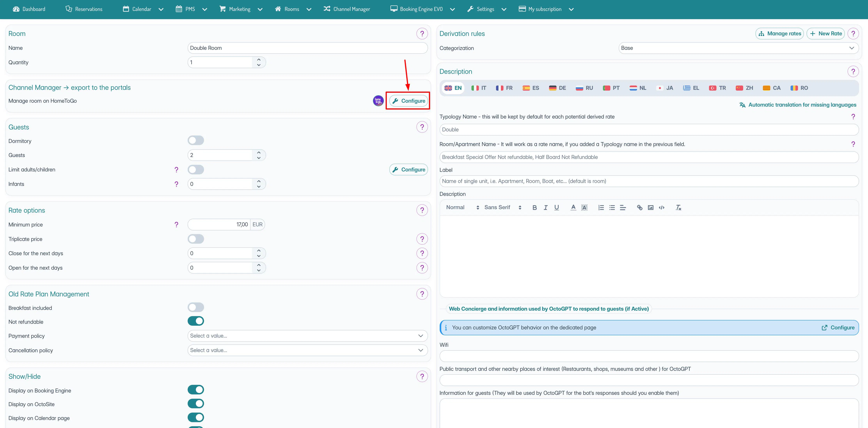This screenshot has width=868, height=428.
Task: Open the Channel Manager menu item
Action: [347, 9]
